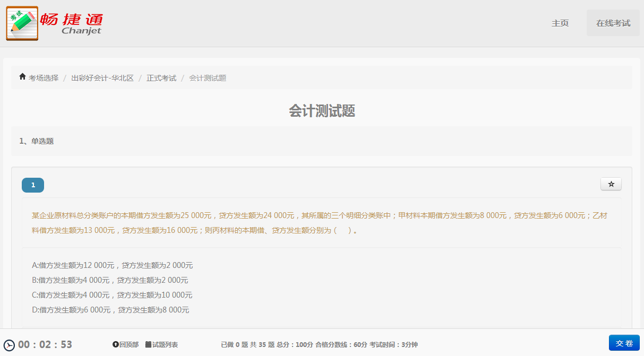Screen dimensions: 644x356
Task: Click the question number 1 badge
Action: pyautogui.click(x=33, y=185)
